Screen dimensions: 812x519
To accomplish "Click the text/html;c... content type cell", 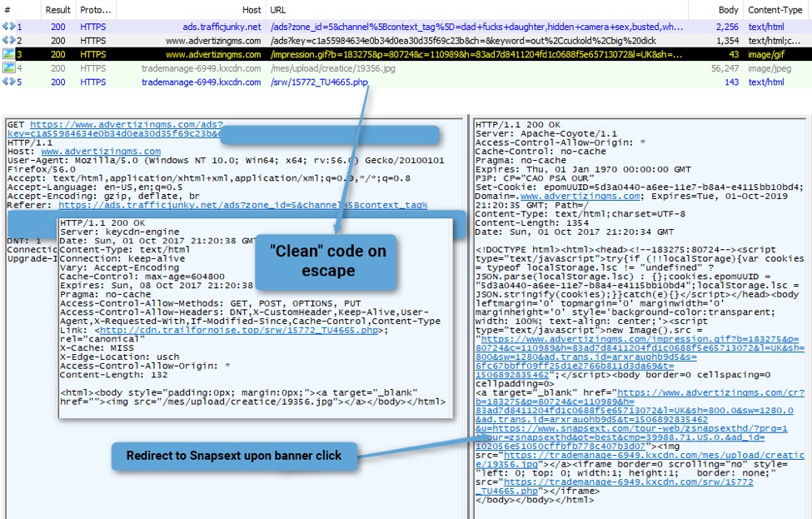I will point(775,40).
